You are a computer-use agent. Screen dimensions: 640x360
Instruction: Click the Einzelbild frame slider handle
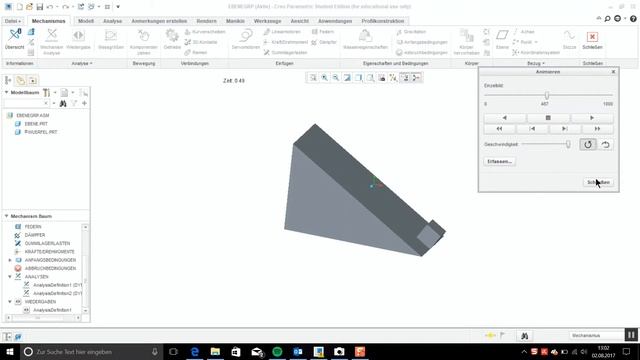pyautogui.click(x=547, y=95)
